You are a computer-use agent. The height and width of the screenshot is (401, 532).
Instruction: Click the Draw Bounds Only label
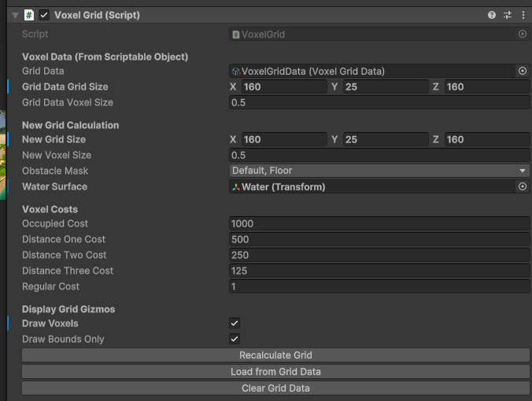click(x=63, y=339)
